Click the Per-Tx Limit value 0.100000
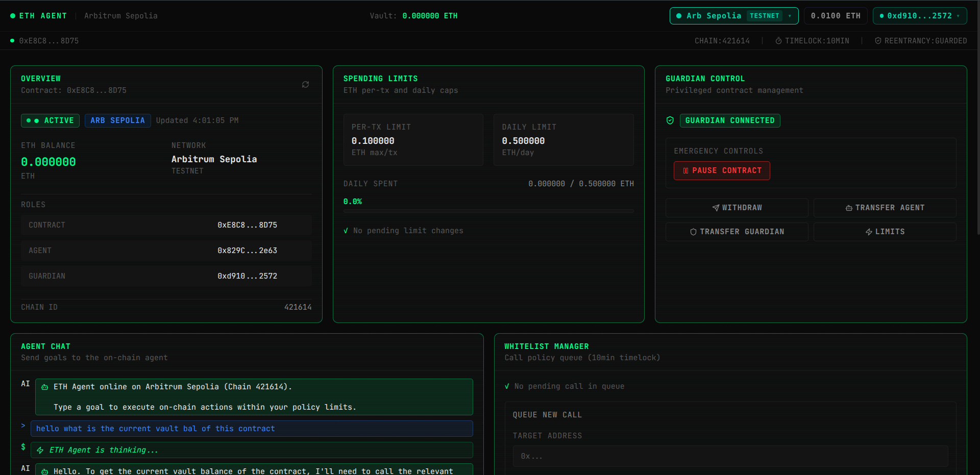980x475 pixels. tap(373, 141)
